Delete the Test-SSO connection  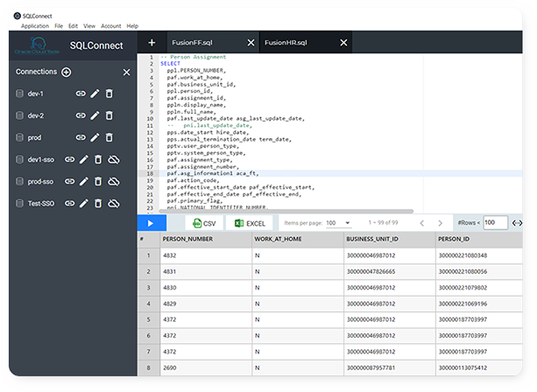coord(98,204)
